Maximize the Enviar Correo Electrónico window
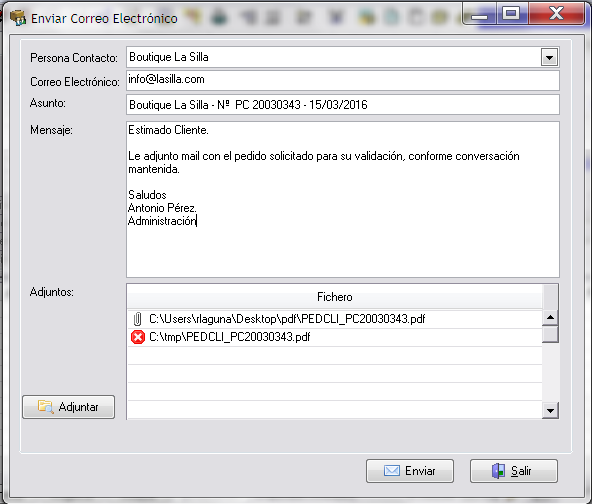Screen dimensions: 592x504 tap(511, 14)
